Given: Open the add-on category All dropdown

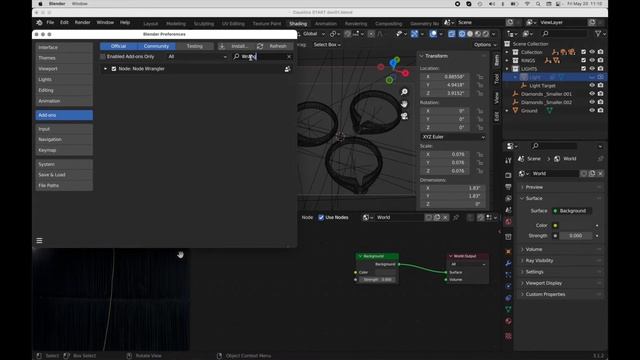Looking at the screenshot, I should coord(197,57).
